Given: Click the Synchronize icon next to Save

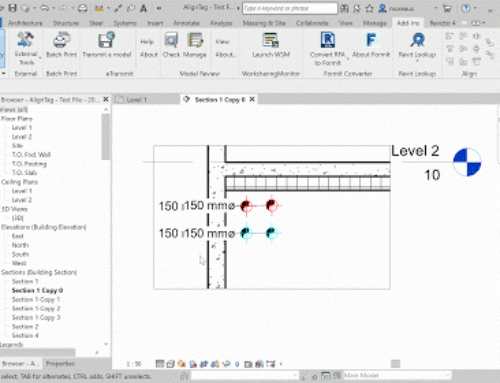Looking at the screenshot, I should [x=25, y=8].
